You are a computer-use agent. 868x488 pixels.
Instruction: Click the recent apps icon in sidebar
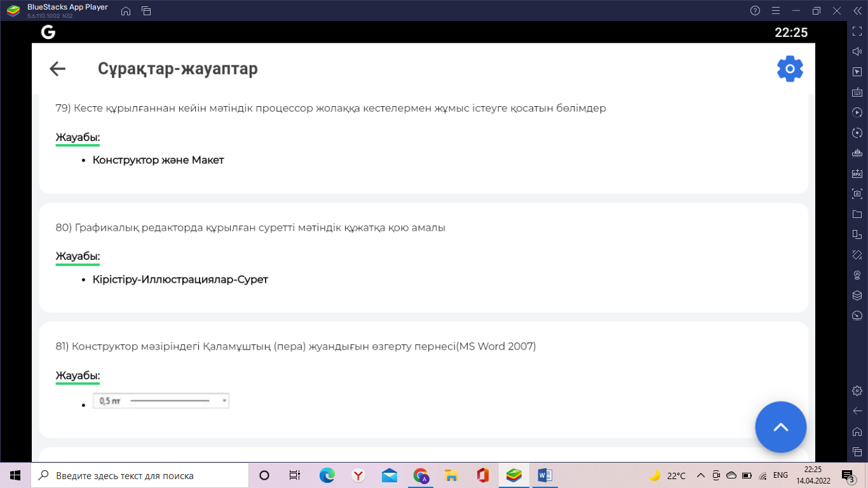(857, 451)
